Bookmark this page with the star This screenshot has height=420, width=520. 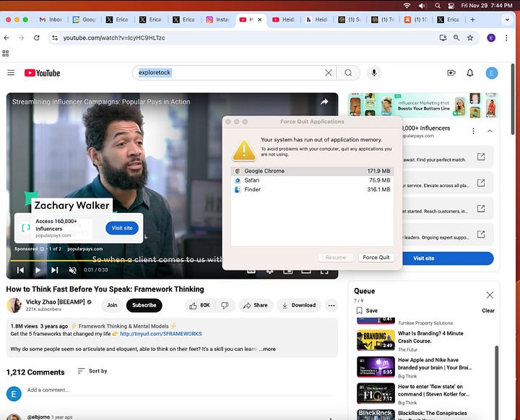click(470, 38)
